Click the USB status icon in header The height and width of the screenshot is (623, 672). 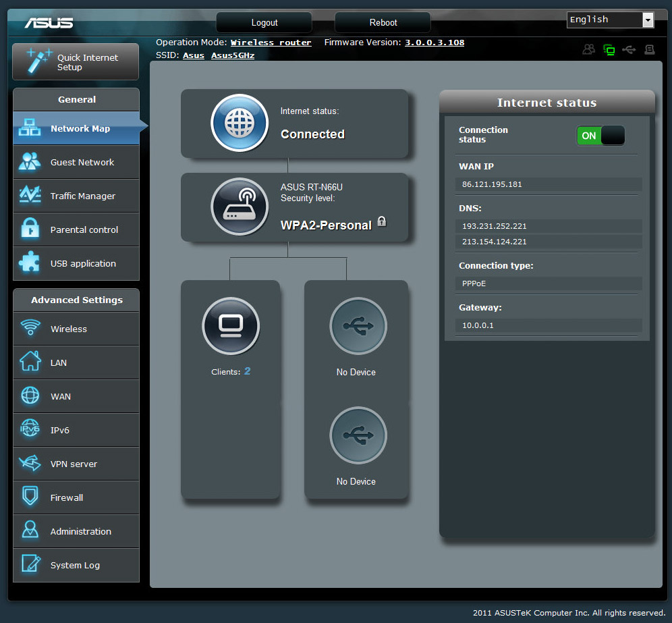pyautogui.click(x=629, y=50)
